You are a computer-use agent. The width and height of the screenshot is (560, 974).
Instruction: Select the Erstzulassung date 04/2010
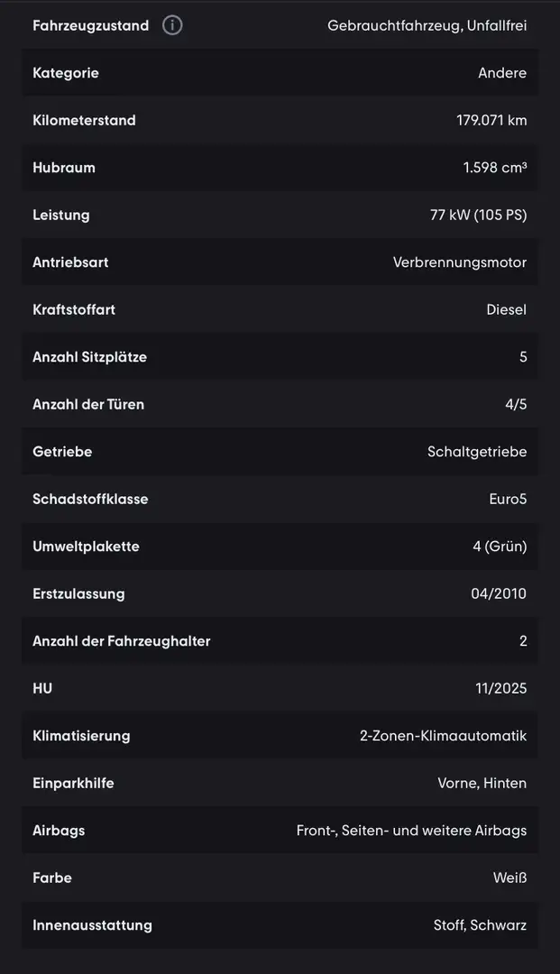[498, 593]
